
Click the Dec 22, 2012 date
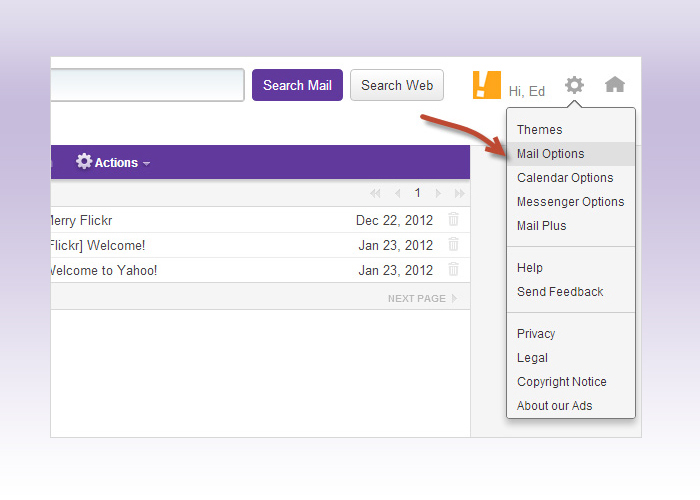(x=394, y=221)
